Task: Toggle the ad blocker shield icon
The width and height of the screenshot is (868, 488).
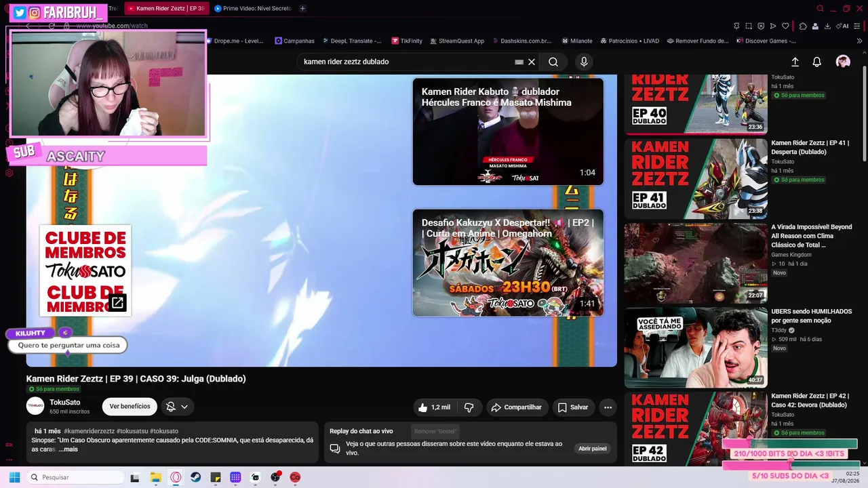Action: tap(761, 26)
